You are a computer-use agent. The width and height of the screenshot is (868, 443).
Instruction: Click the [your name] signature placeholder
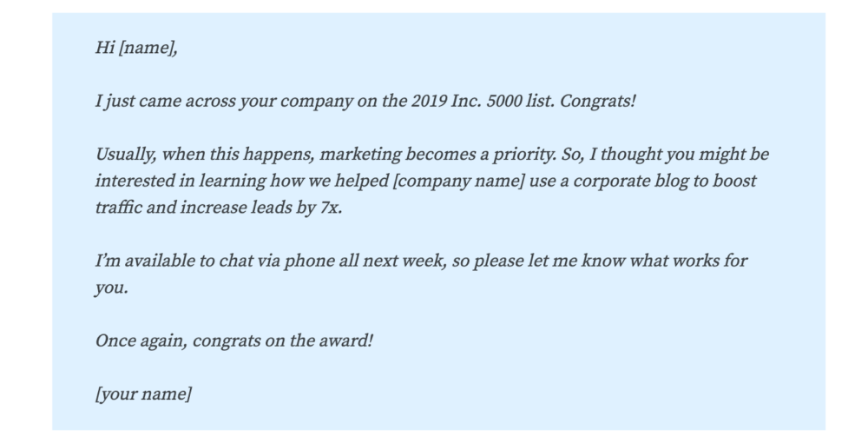[143, 393]
